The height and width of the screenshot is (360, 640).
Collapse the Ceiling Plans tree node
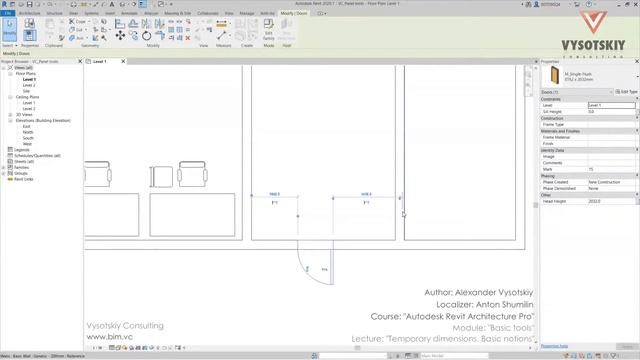point(10,97)
